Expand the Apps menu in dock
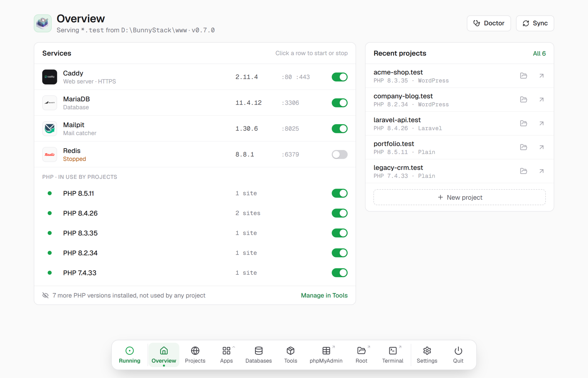The width and height of the screenshot is (588, 378). point(226,355)
